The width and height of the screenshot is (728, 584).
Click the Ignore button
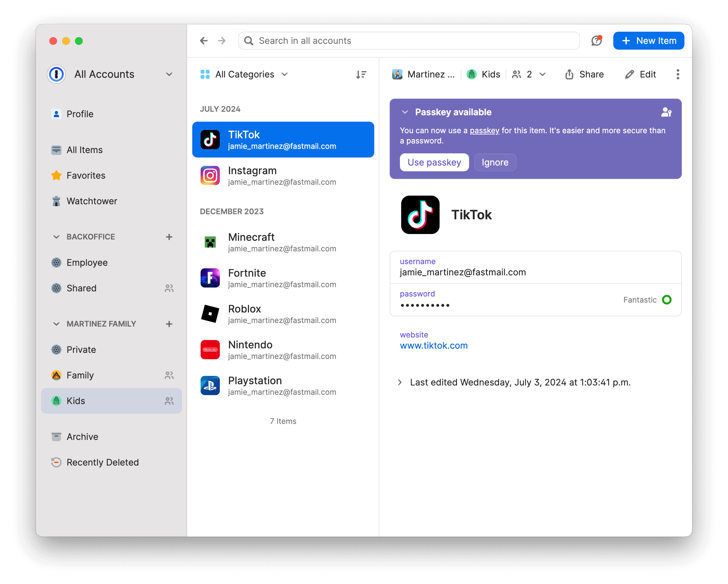495,162
